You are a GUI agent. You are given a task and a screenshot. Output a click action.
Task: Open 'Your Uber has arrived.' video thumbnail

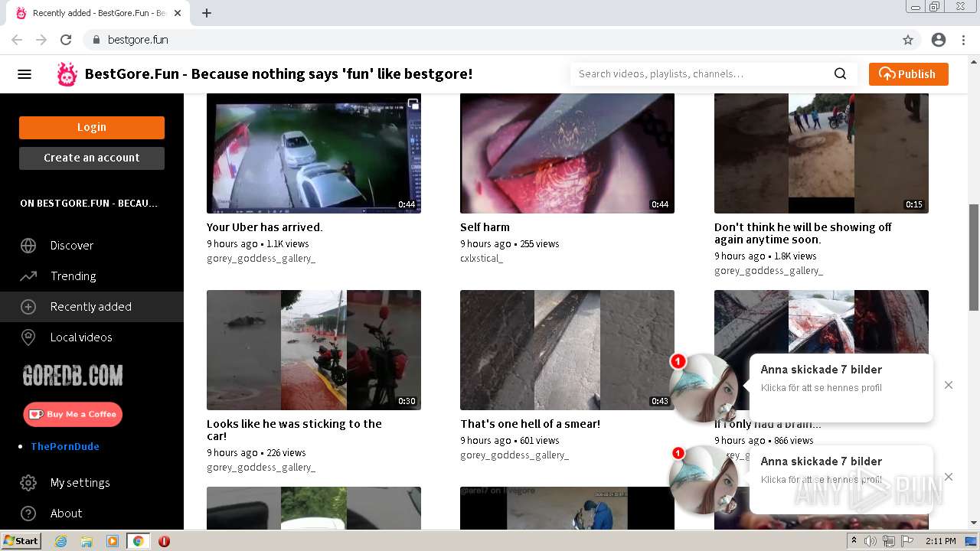[314, 153]
